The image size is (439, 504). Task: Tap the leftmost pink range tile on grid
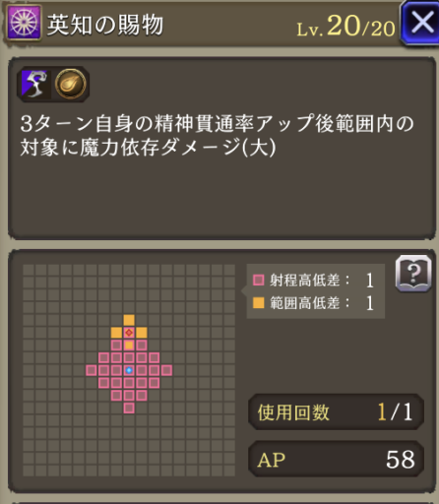click(92, 370)
